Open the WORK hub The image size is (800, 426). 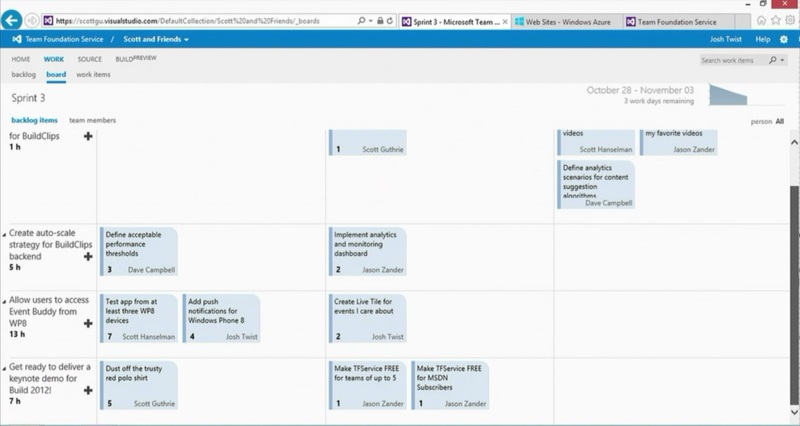[x=54, y=59]
